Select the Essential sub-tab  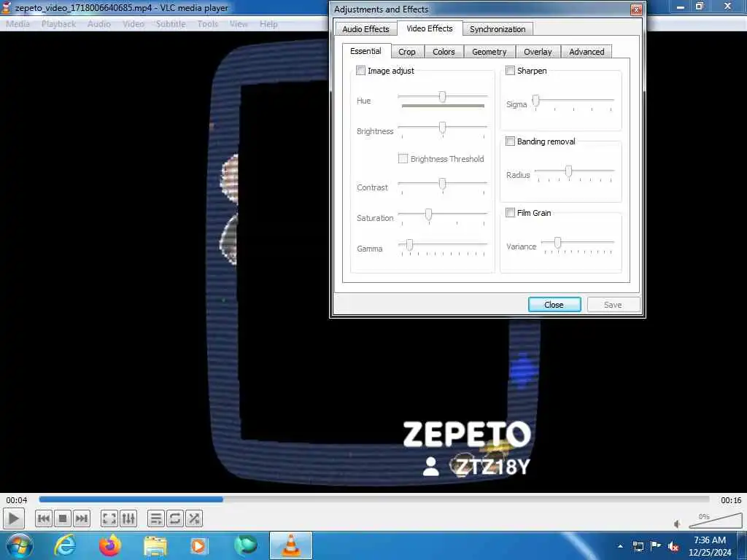(x=366, y=51)
